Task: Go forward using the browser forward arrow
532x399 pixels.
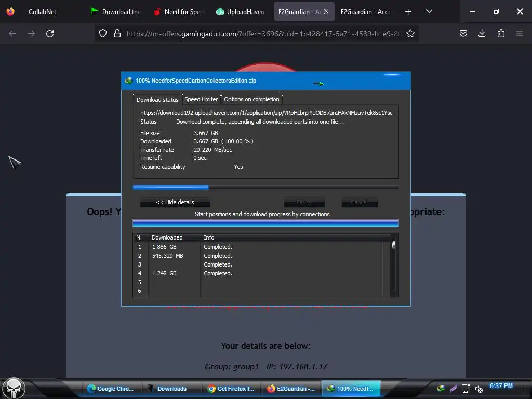Action: [31, 34]
